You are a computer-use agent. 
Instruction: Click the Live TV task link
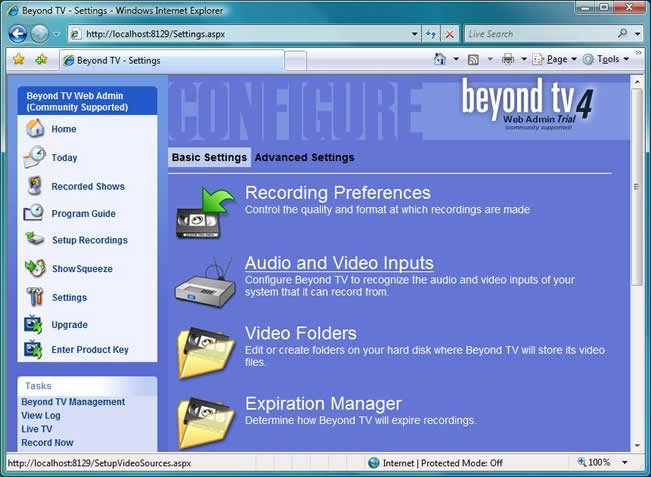pyautogui.click(x=37, y=429)
